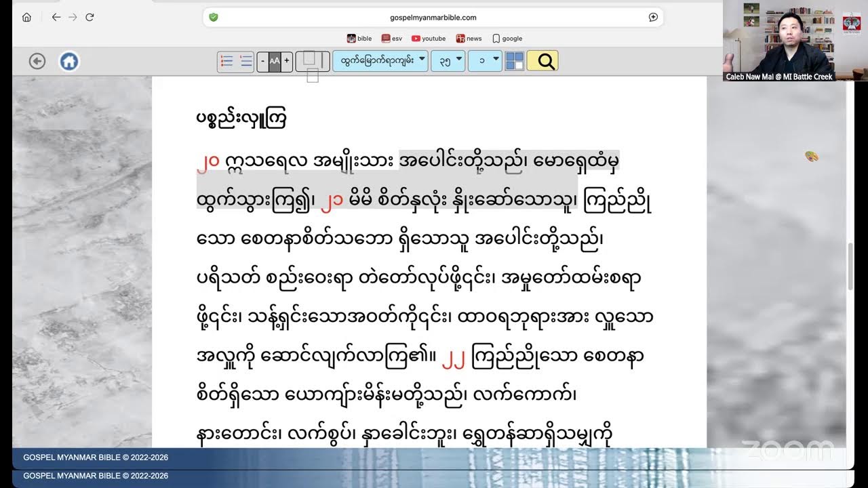This screenshot has height=488, width=868.
Task: Click the small paint palette icon at right
Action: click(812, 157)
